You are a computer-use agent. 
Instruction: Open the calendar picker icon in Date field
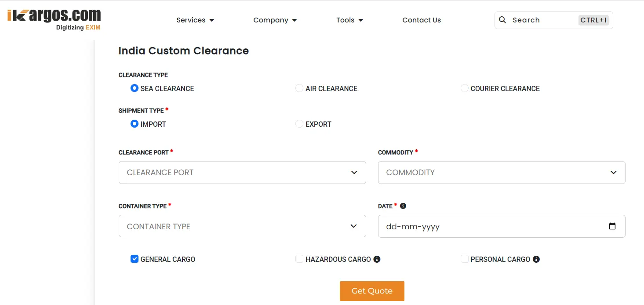click(x=612, y=226)
